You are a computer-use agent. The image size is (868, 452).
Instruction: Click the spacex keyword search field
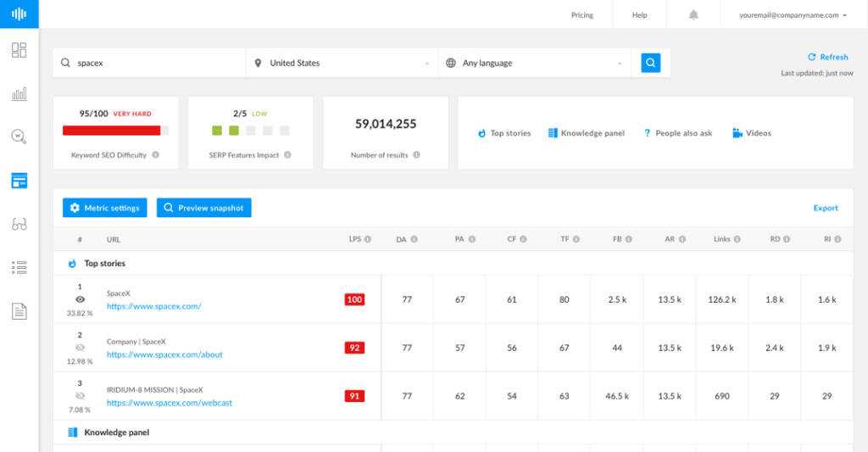tap(157, 63)
